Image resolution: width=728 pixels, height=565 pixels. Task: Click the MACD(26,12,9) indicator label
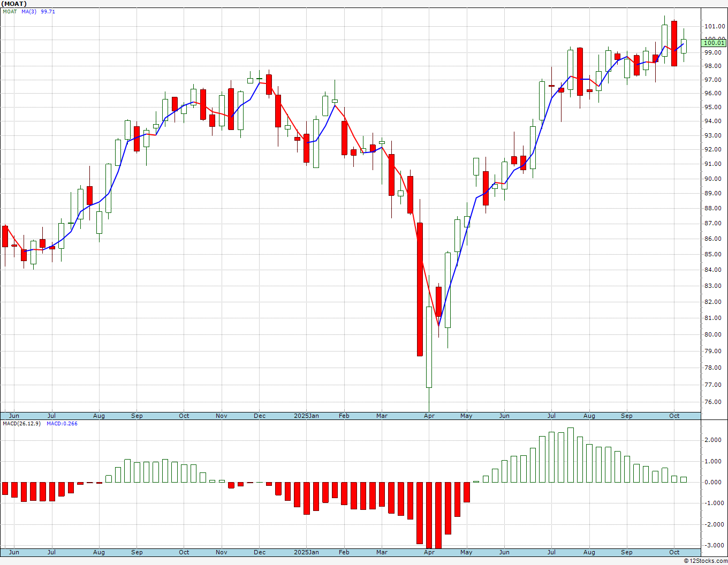(22, 424)
